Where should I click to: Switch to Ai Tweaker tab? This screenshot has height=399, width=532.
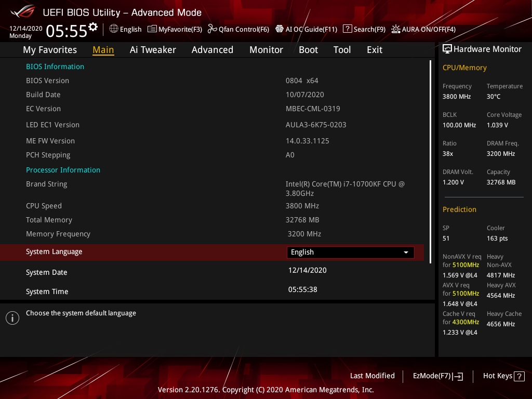click(x=153, y=50)
